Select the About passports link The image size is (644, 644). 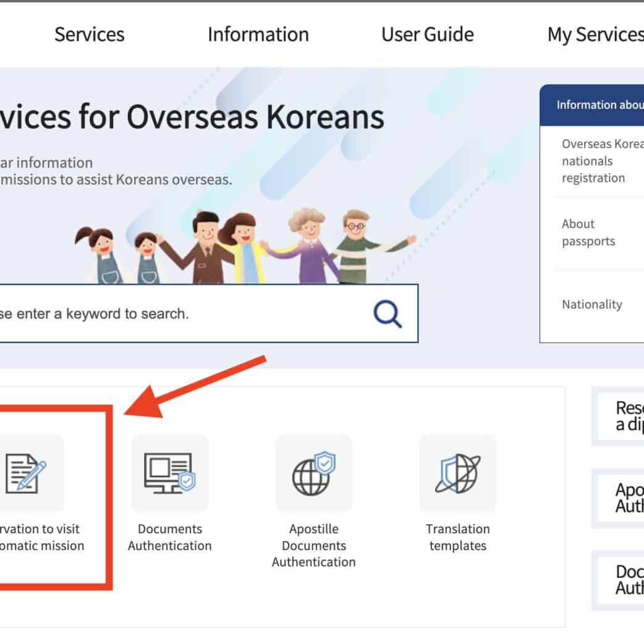point(588,233)
